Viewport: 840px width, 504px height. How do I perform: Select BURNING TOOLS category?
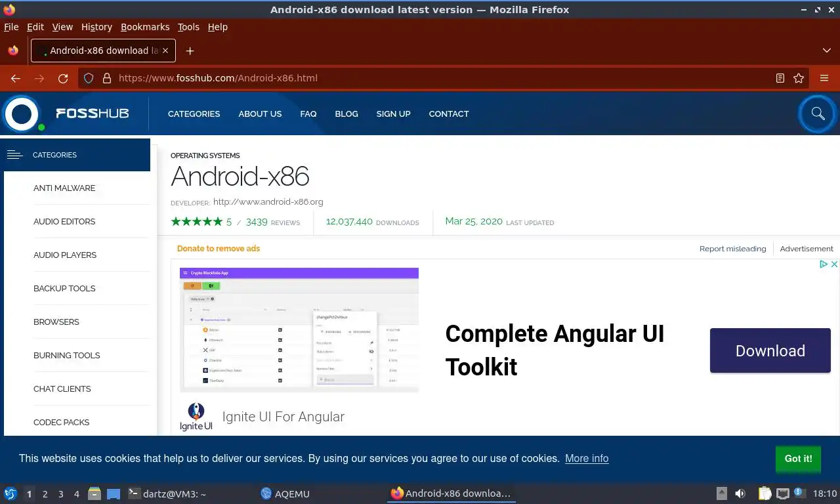[67, 355]
